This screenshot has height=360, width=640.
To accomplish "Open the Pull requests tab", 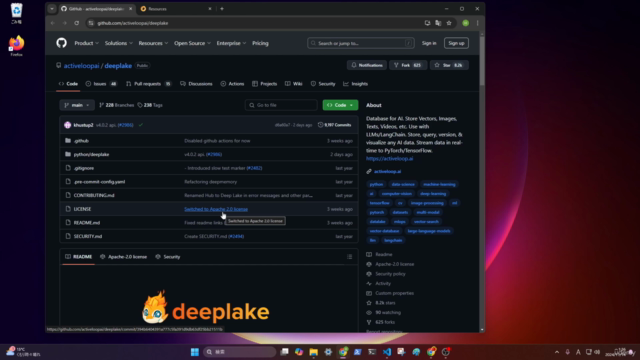I will pyautogui.click(x=149, y=84).
